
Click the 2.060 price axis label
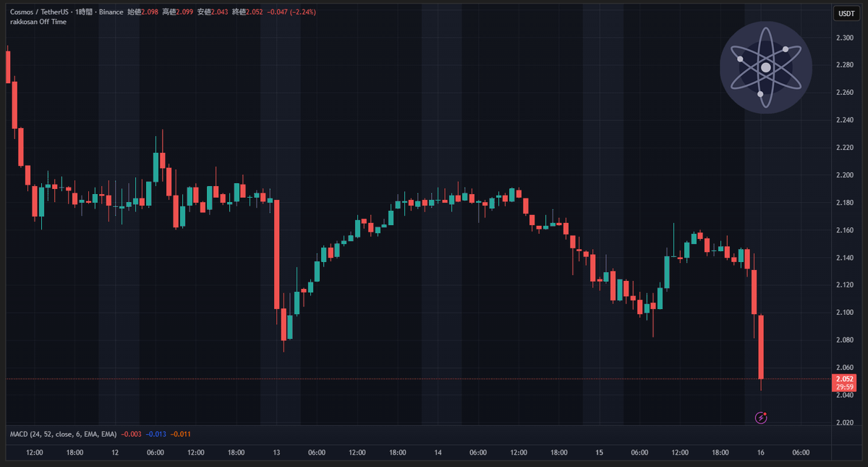[x=844, y=367]
